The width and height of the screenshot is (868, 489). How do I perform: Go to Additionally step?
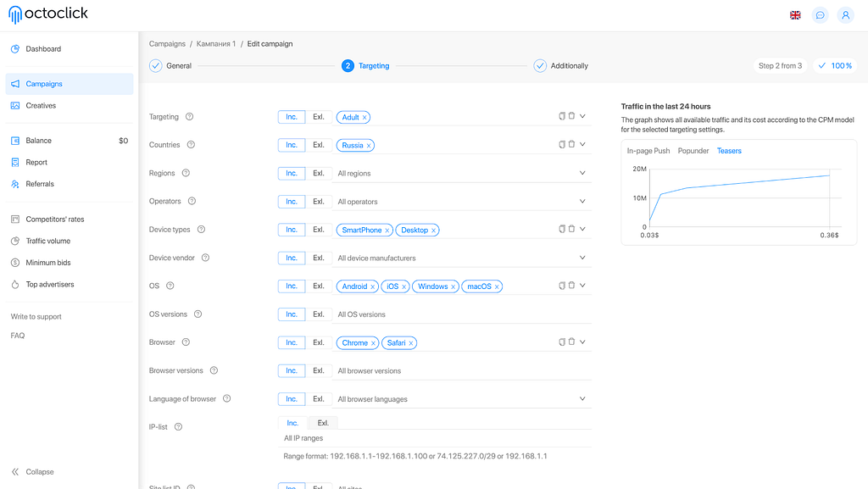coord(561,66)
